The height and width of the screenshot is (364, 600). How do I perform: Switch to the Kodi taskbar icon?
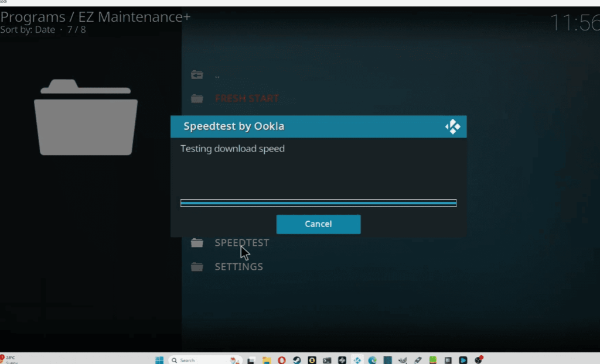coord(357,360)
